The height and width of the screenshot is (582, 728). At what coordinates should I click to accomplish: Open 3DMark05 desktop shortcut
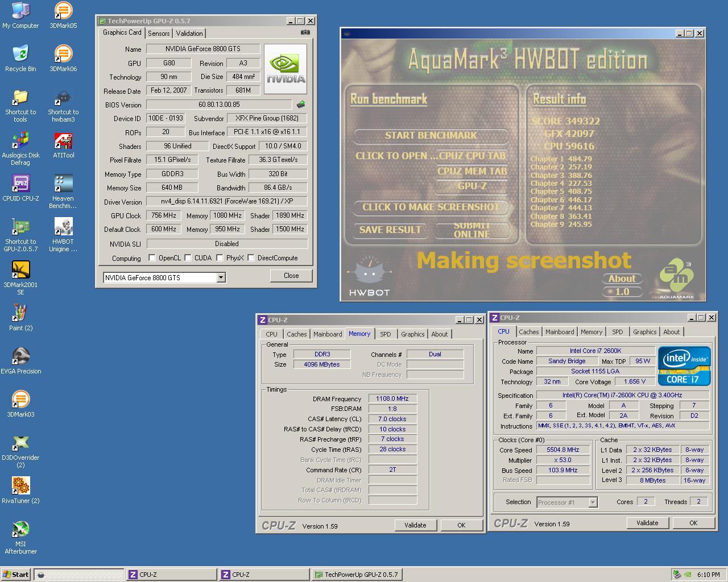[63, 15]
